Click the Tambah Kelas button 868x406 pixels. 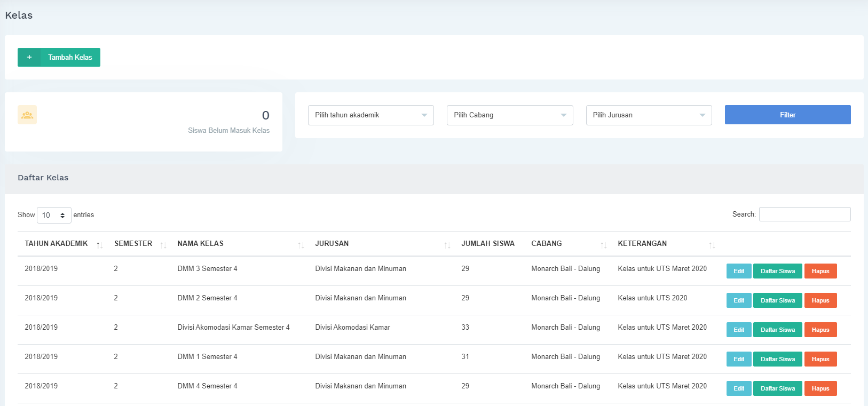coord(70,58)
